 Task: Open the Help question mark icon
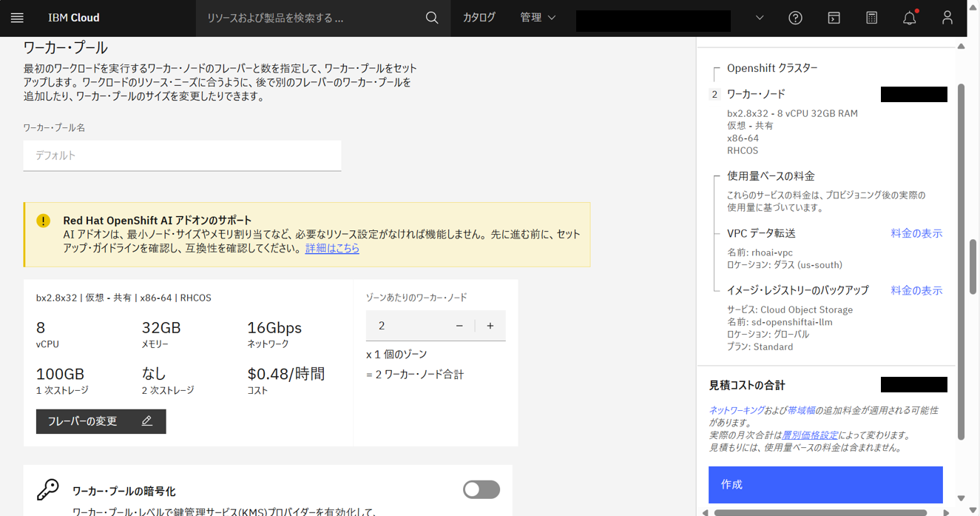pos(795,18)
